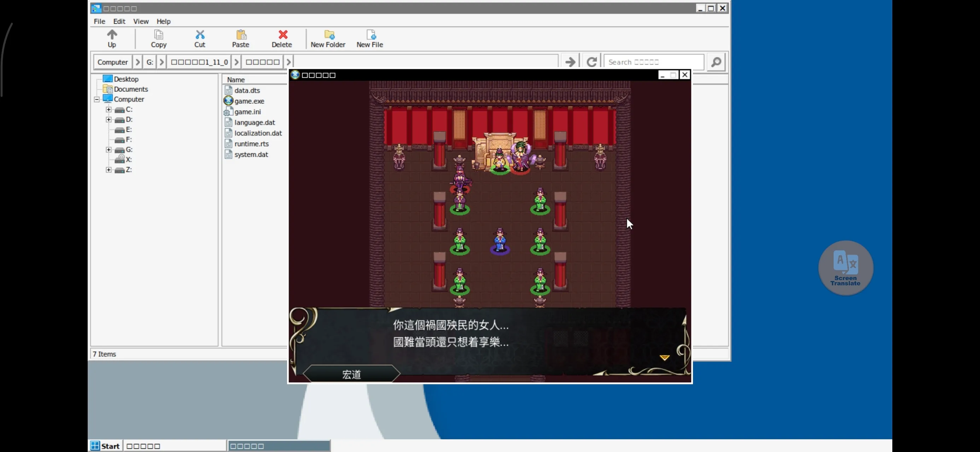Click the search magnifier icon
The height and width of the screenshot is (452, 980).
click(716, 61)
